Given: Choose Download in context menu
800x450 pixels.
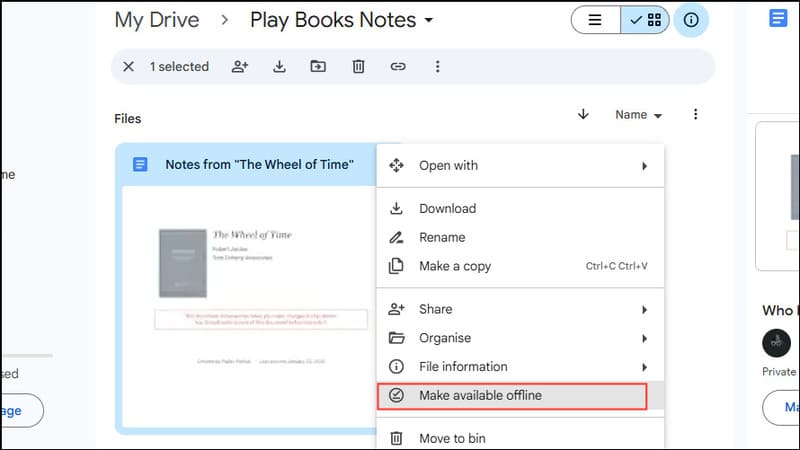Looking at the screenshot, I should (x=520, y=208).
